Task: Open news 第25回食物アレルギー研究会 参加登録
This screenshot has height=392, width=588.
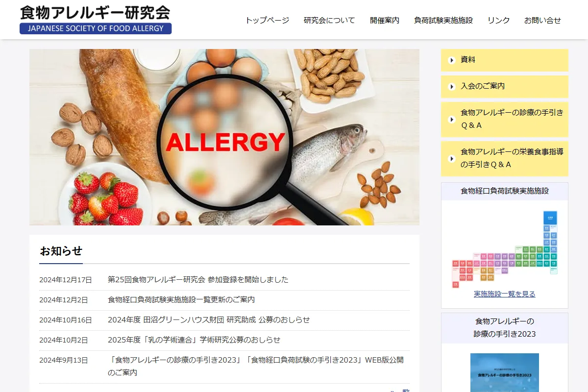Action: [x=198, y=280]
